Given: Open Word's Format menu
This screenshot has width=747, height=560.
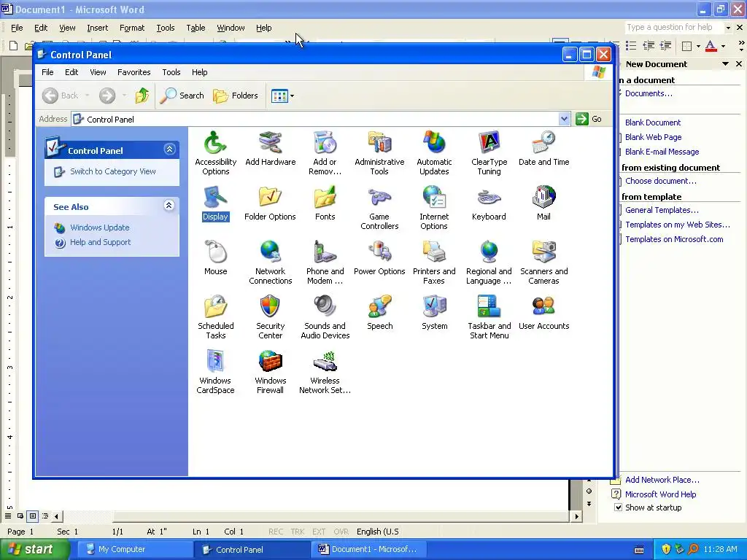Looking at the screenshot, I should coord(132,28).
